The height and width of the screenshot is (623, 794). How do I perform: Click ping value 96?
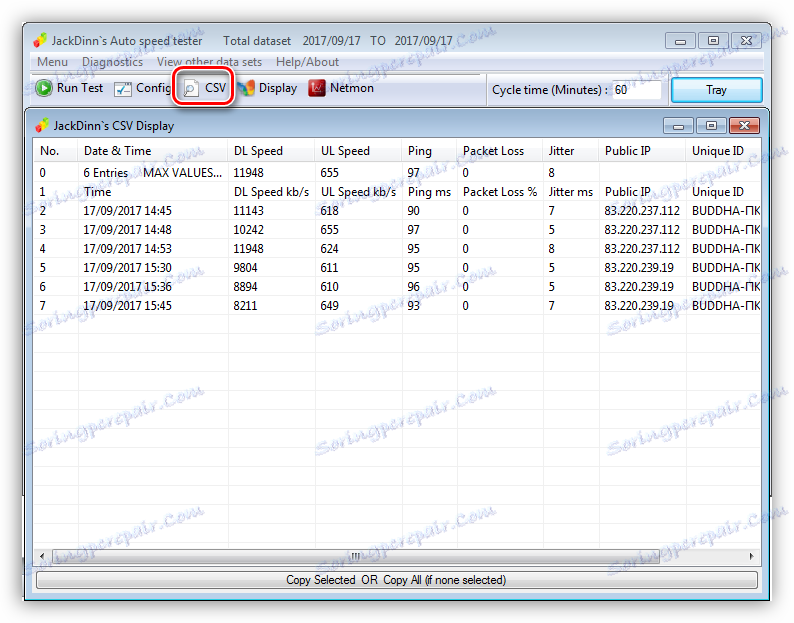[x=413, y=287]
